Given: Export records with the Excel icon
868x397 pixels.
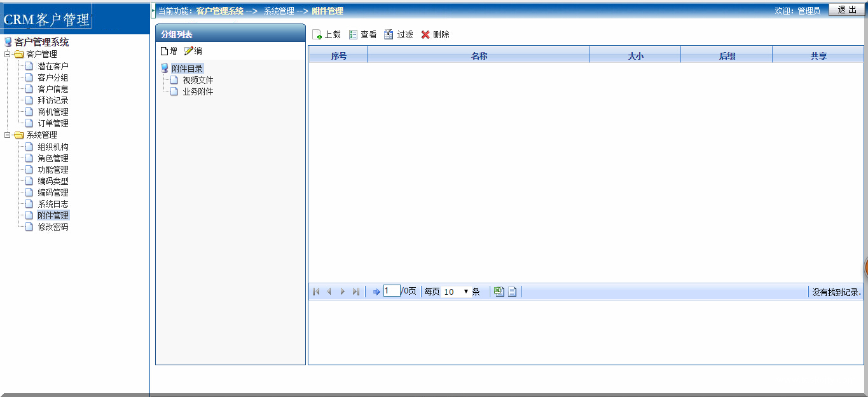Looking at the screenshot, I should pos(499,292).
